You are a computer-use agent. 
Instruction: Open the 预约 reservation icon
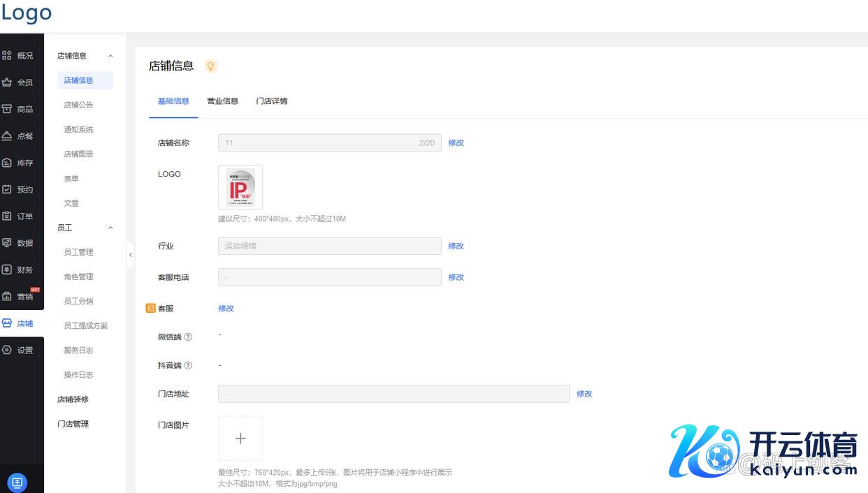coord(7,189)
